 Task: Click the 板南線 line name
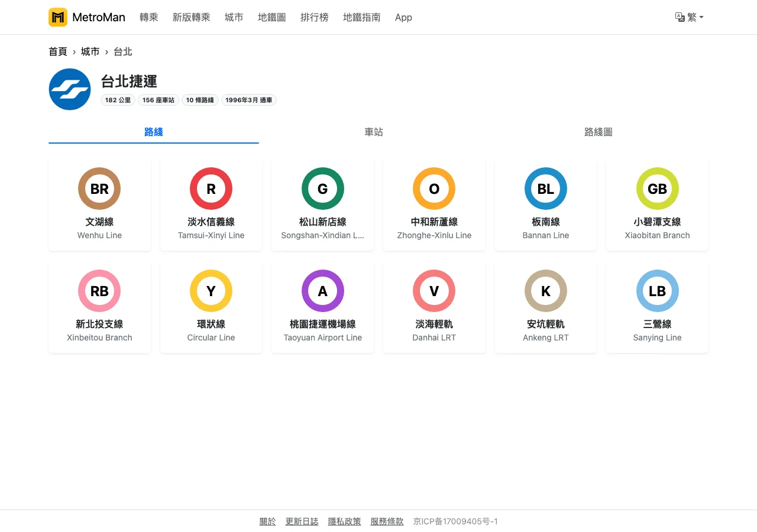[546, 222]
